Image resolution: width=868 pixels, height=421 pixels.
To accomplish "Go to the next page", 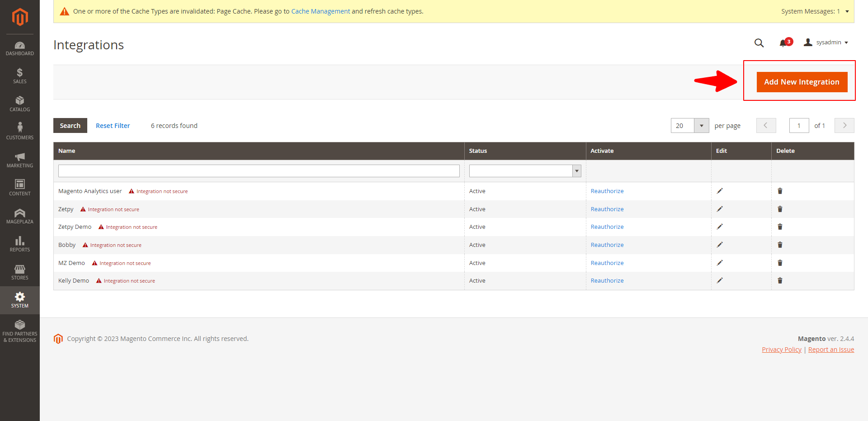I will pyautogui.click(x=844, y=126).
